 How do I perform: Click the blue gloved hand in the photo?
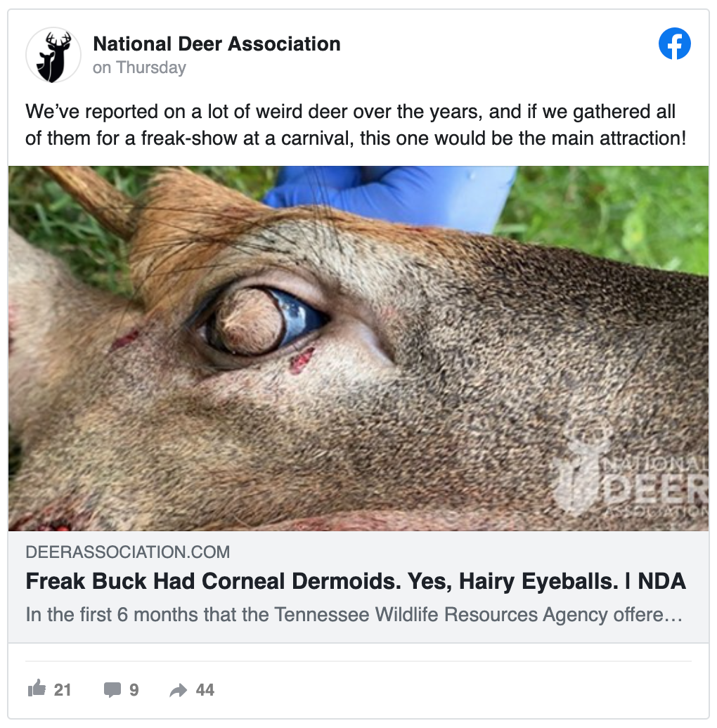pos(394,191)
